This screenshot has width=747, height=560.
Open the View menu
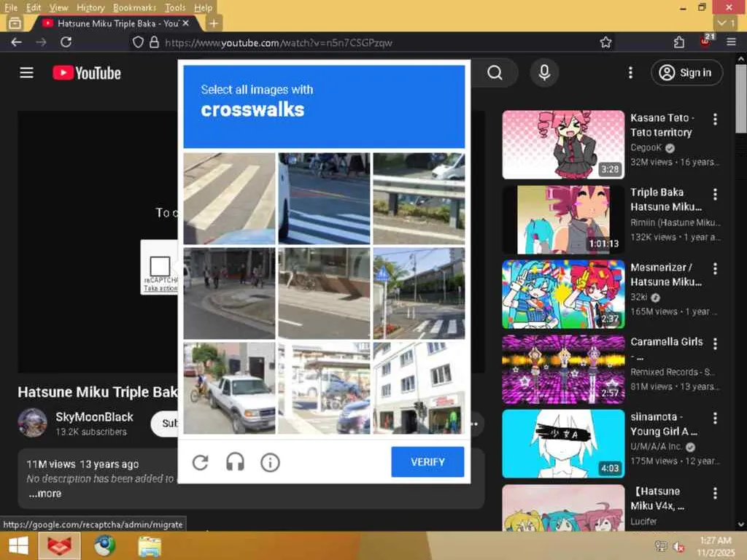tap(58, 7)
